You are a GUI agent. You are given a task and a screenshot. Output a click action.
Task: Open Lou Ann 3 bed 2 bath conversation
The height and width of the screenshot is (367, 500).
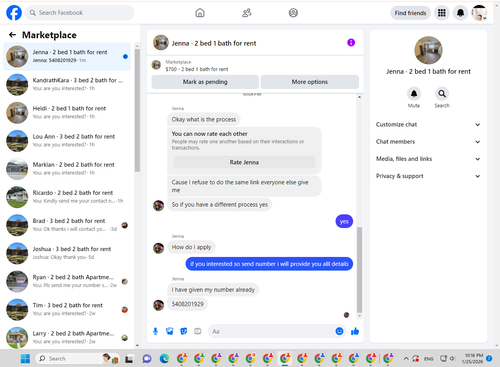pos(67,141)
